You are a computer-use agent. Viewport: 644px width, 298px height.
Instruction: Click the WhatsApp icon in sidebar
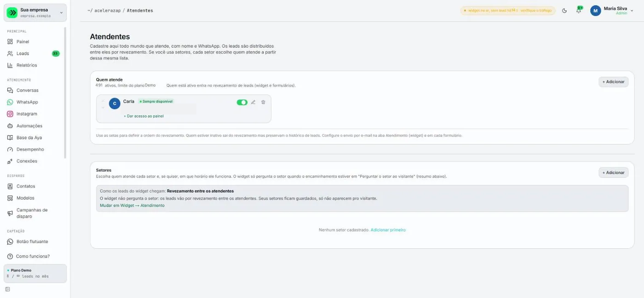pos(10,102)
